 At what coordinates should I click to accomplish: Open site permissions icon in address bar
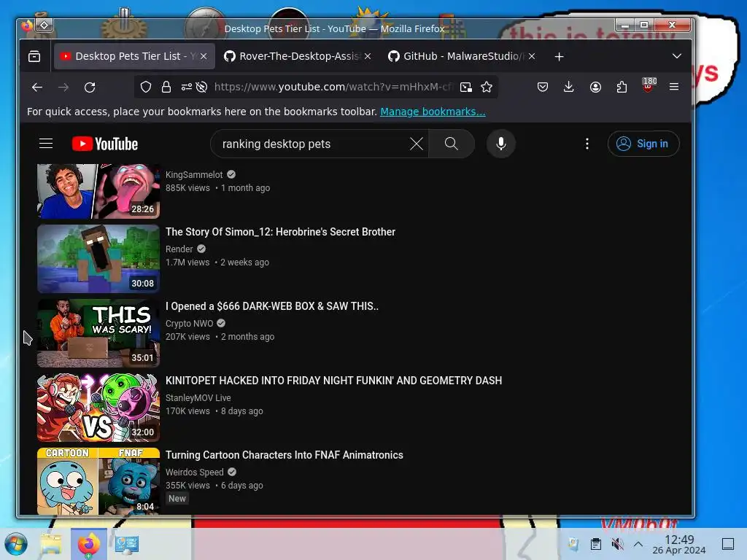click(186, 87)
